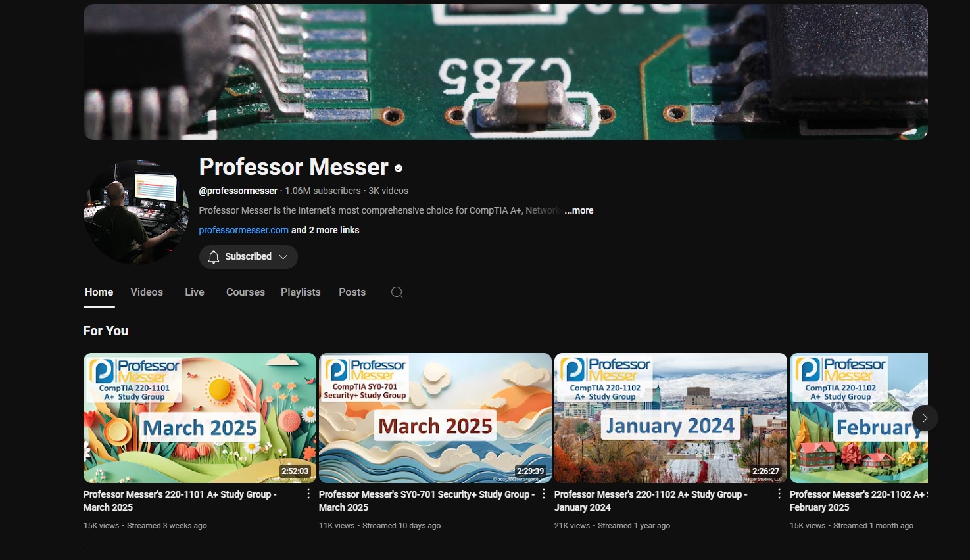The image size is (970, 560).
Task: Open more options for 220-1102 January 2024 video
Action: (779, 494)
